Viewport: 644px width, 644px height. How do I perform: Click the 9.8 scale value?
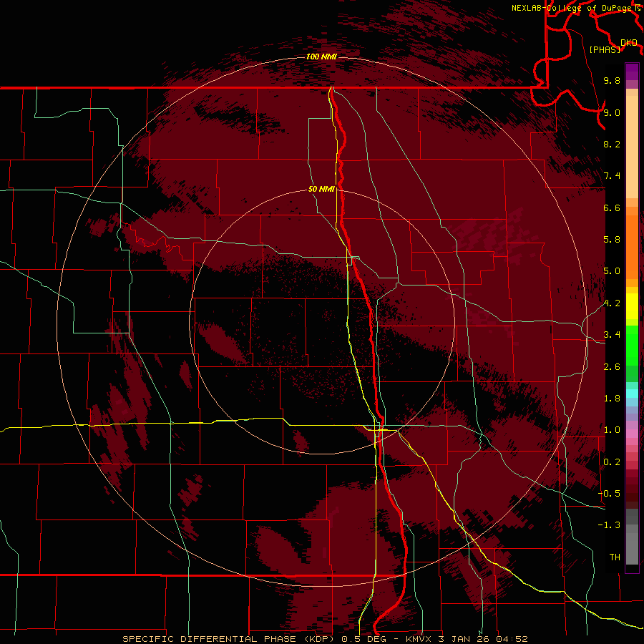coord(612,80)
